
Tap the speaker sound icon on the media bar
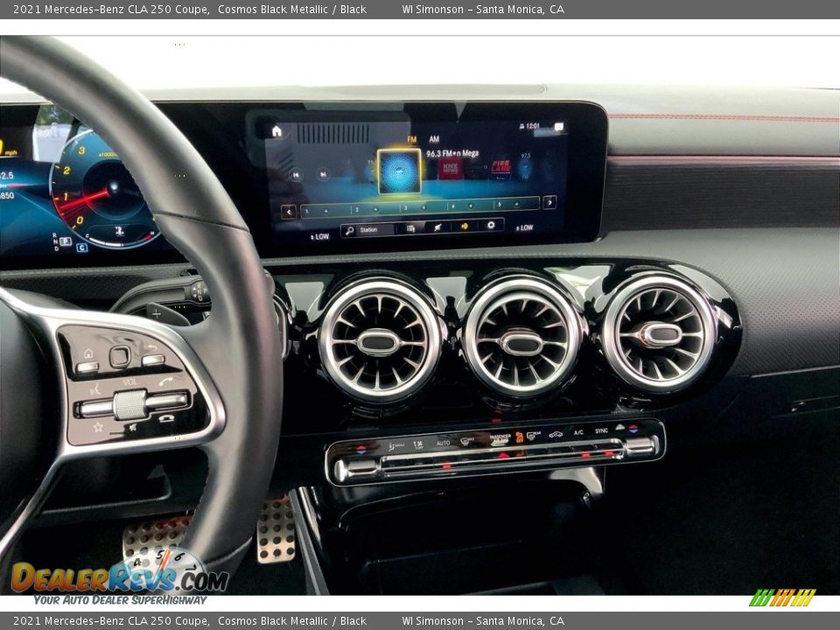pos(466,226)
